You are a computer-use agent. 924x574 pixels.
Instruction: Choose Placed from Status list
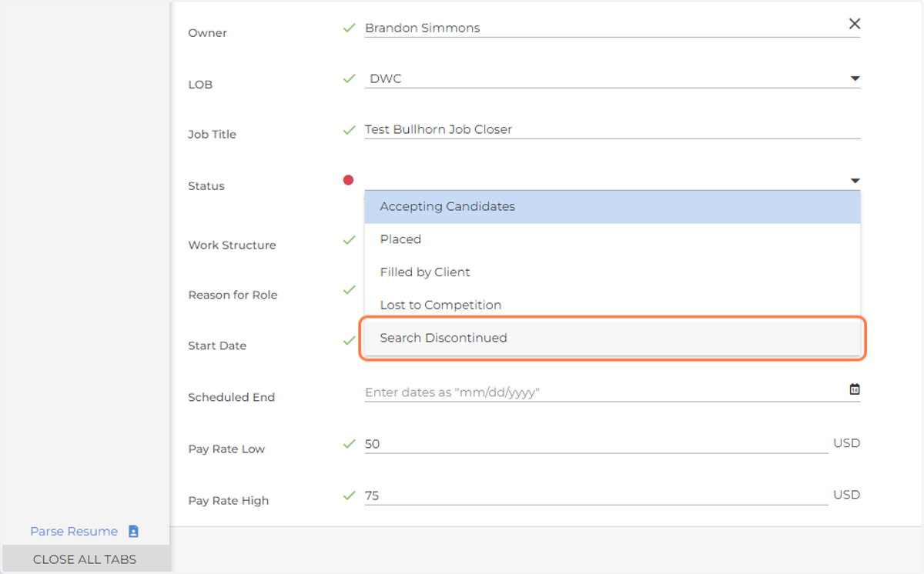click(x=612, y=240)
